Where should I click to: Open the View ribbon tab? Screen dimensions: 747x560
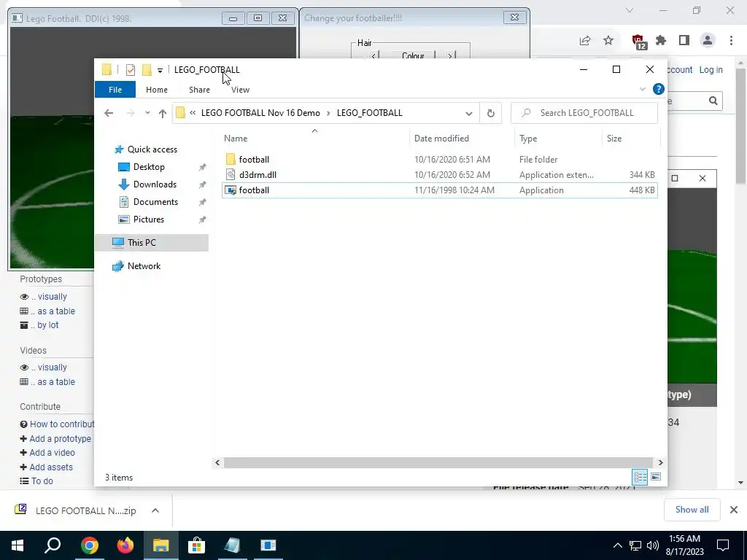[240, 90]
